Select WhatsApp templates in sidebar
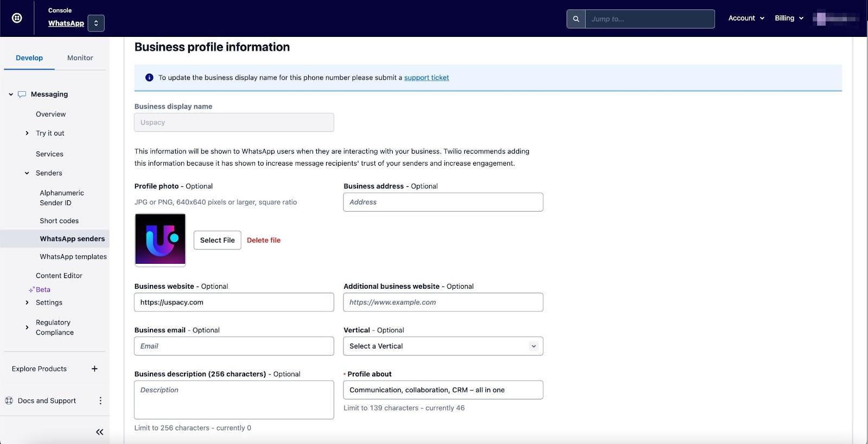The width and height of the screenshot is (868, 444). coord(73,257)
